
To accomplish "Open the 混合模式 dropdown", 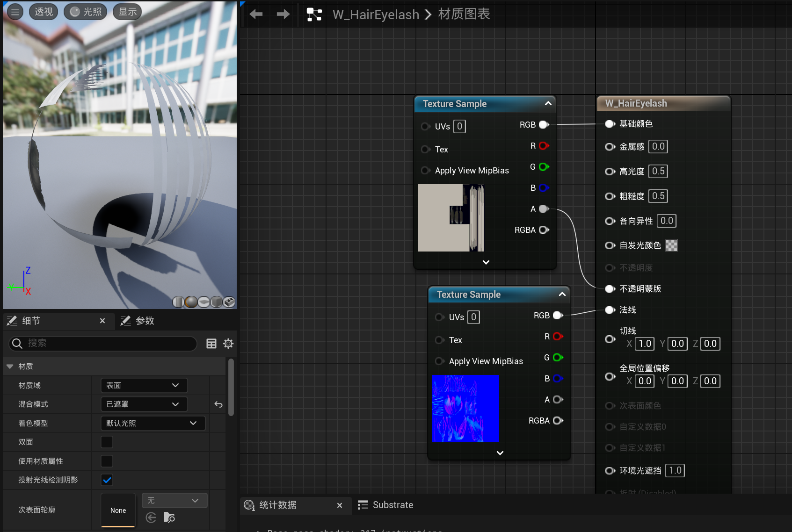I will 144,404.
